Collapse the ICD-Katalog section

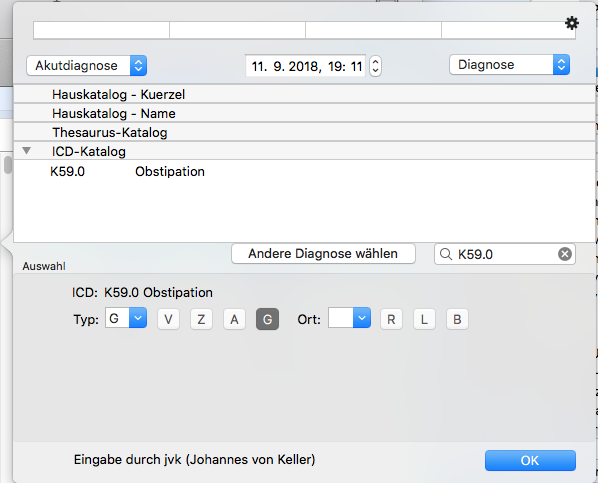(26, 151)
